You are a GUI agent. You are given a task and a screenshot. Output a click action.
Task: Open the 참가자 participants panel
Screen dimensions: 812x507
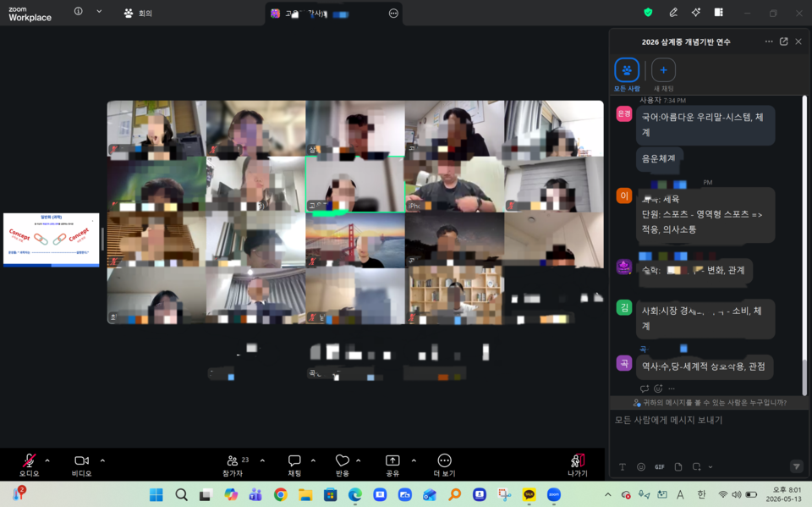tap(233, 465)
